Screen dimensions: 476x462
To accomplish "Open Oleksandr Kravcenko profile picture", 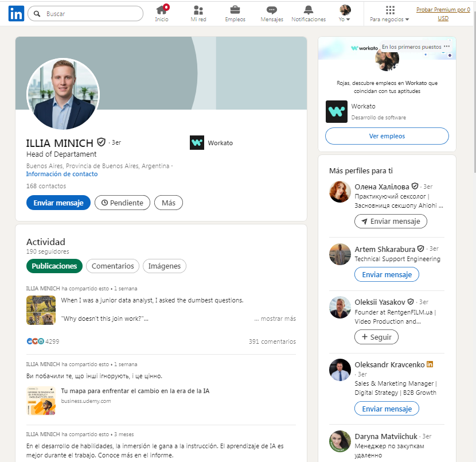I will coord(340,370).
